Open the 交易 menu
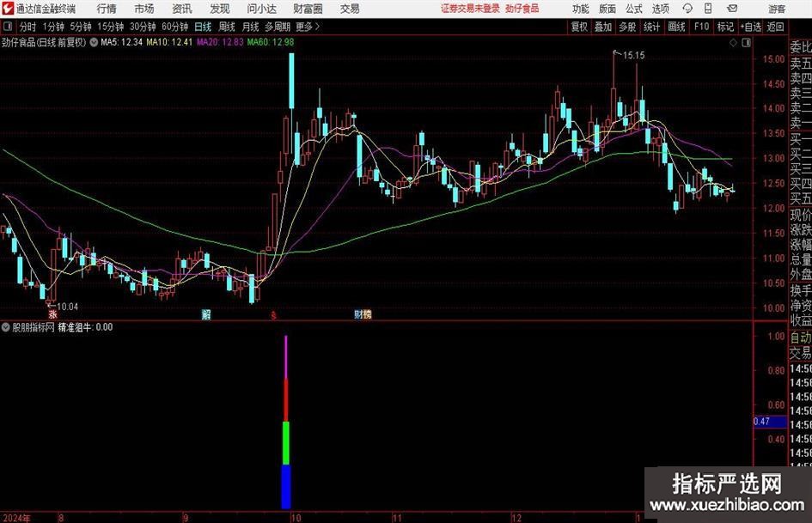Image resolution: width=812 pixels, height=523 pixels. 350,9
